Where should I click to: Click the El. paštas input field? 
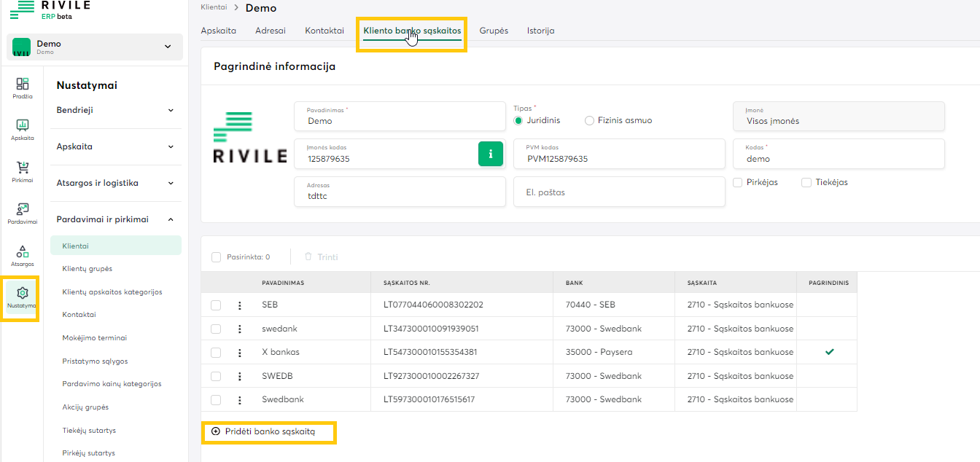[619, 192]
